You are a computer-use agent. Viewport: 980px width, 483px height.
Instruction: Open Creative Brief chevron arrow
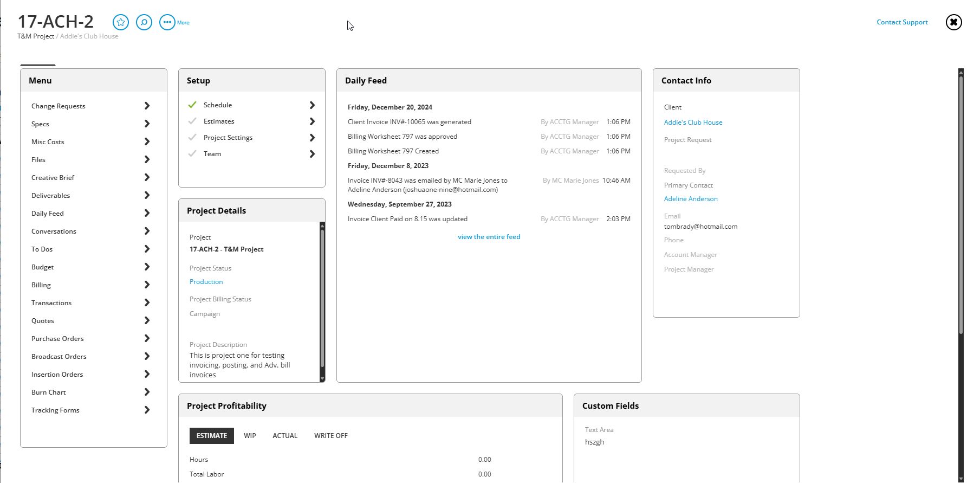[147, 177]
